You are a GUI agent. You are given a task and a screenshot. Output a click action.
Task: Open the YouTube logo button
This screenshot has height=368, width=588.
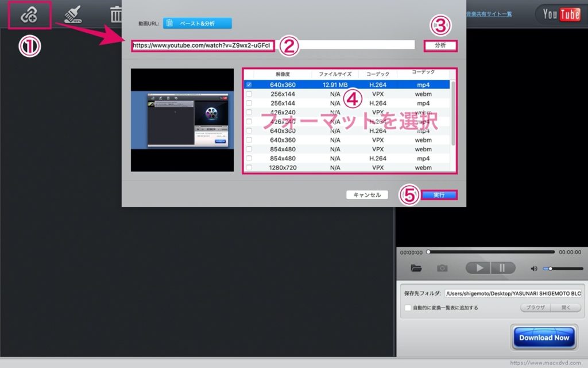[x=561, y=14]
